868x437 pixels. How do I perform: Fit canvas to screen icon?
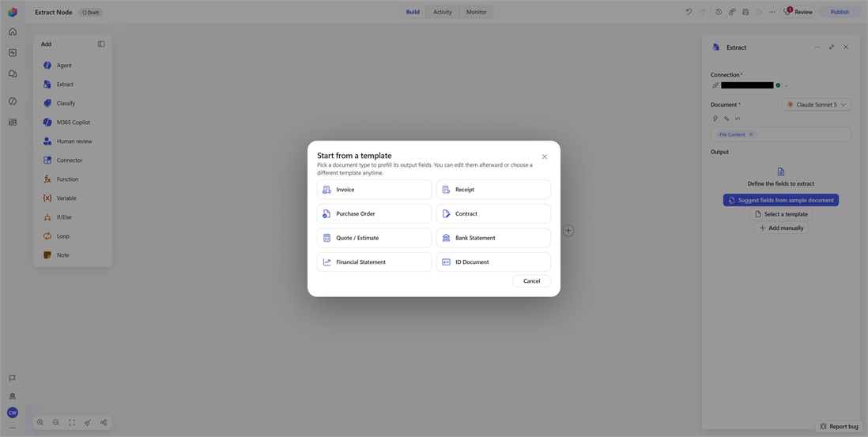[72, 423]
